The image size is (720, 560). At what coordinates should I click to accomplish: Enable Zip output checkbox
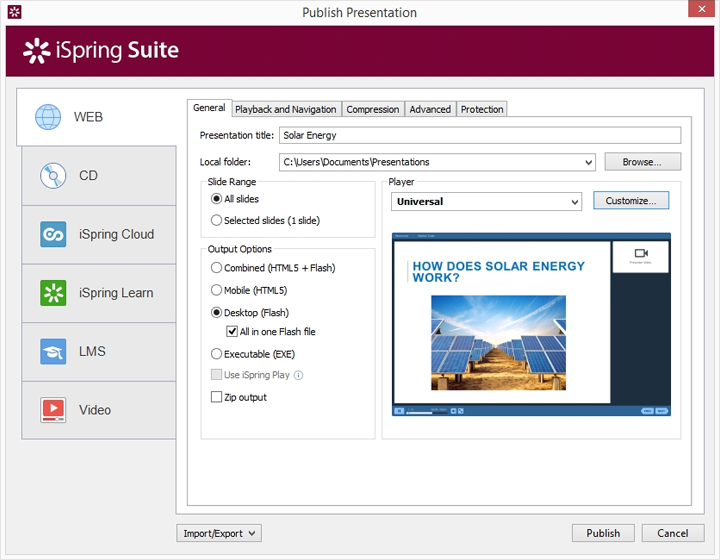tap(216, 397)
